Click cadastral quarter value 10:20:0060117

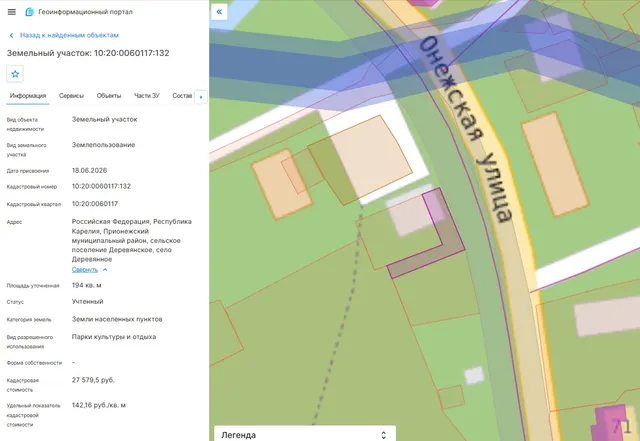pyautogui.click(x=95, y=204)
